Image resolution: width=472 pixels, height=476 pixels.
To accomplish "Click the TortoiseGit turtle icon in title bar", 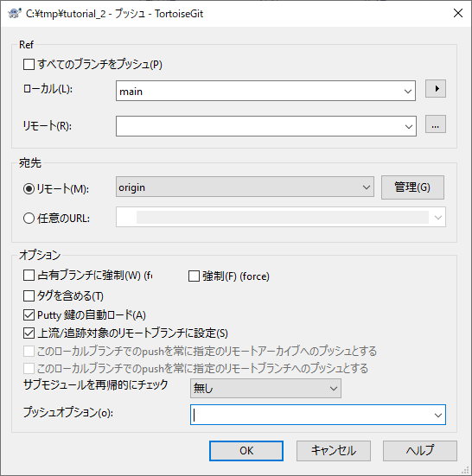I will pyautogui.click(x=15, y=13).
